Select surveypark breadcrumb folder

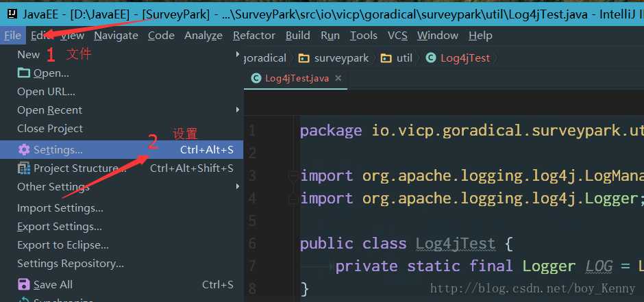coord(341,58)
